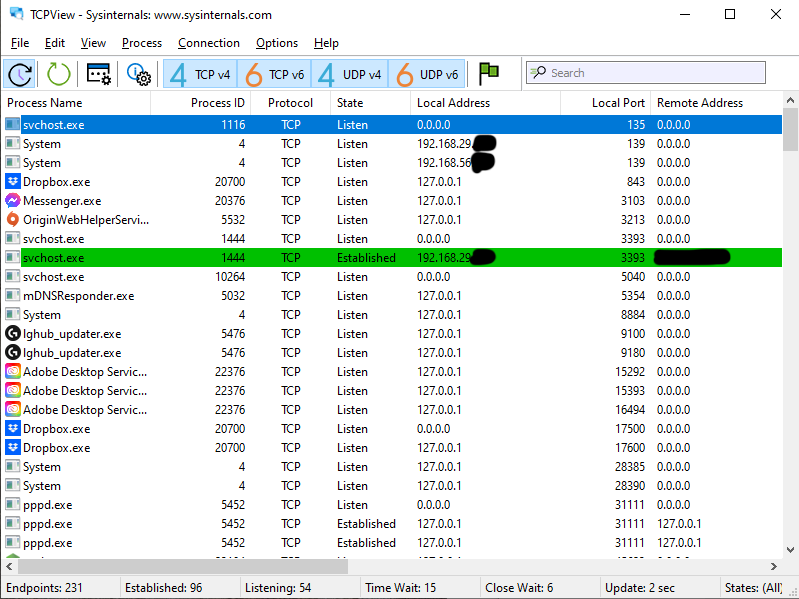Click the svchost.exe icon in PID 1116 row
The height and width of the screenshot is (599, 799).
pos(13,124)
